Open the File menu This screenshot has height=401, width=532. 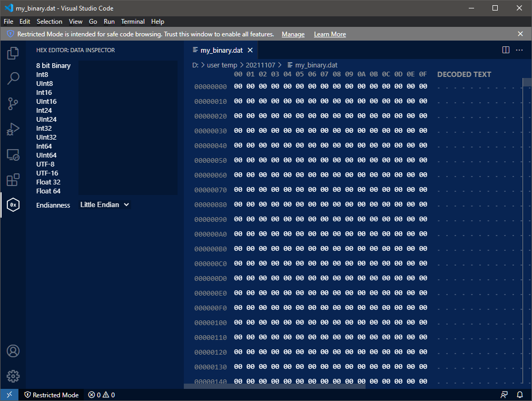[x=8, y=22]
